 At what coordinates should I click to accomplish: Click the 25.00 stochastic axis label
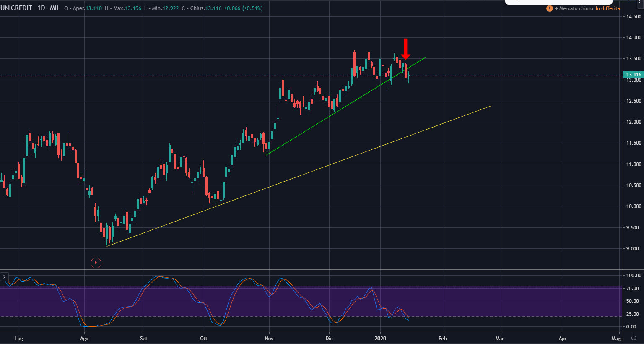634,314
